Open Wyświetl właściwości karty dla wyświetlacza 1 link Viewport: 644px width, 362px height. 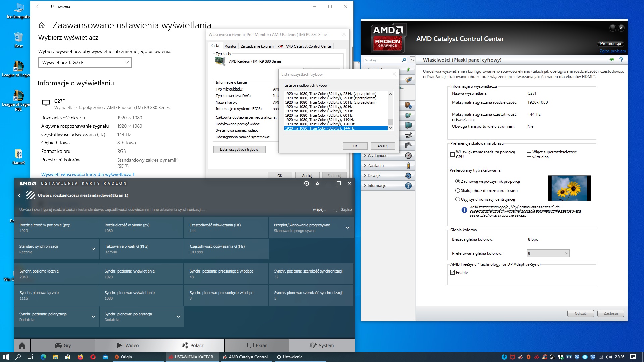point(88,174)
